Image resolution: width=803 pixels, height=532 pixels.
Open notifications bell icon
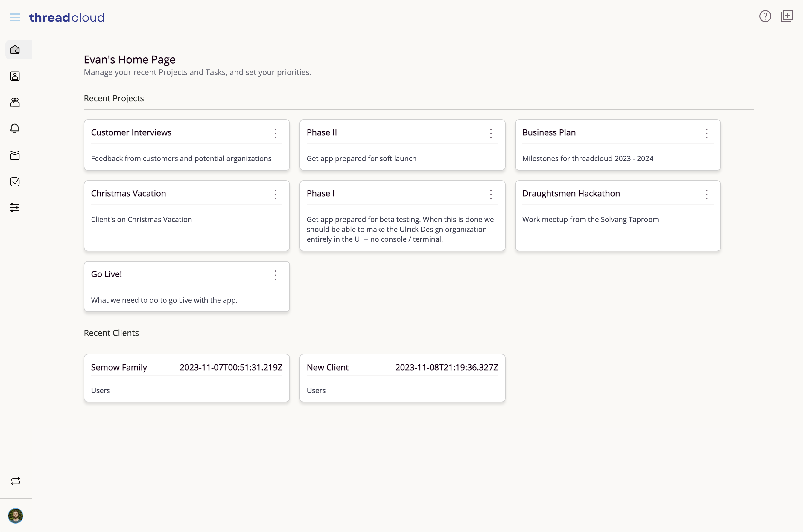click(15, 128)
